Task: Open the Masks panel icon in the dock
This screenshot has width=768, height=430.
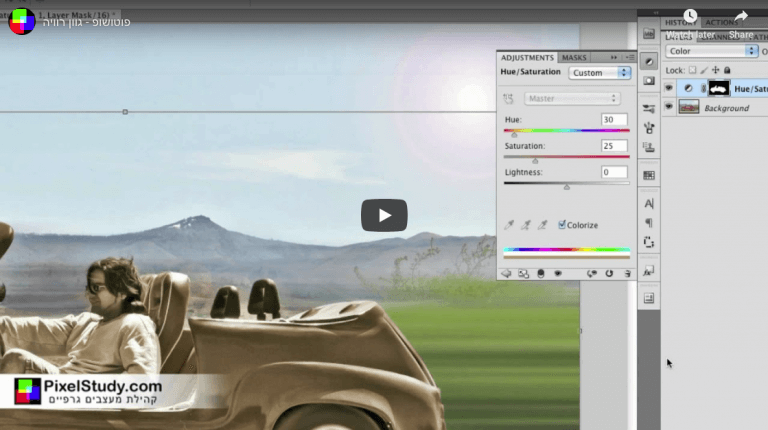Action: [x=648, y=80]
